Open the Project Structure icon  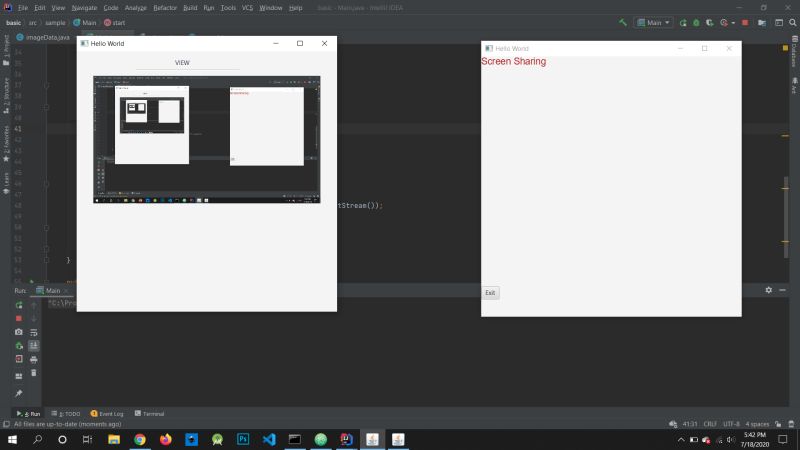(x=762, y=22)
